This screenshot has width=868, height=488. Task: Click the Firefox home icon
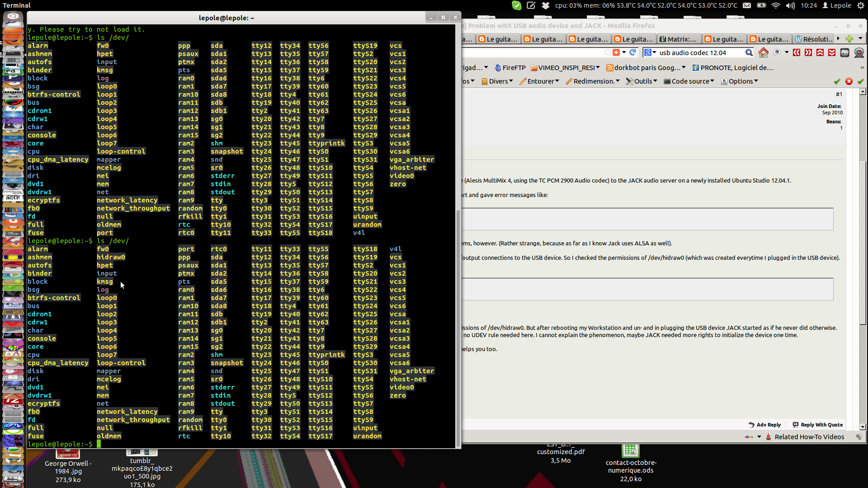763,53
